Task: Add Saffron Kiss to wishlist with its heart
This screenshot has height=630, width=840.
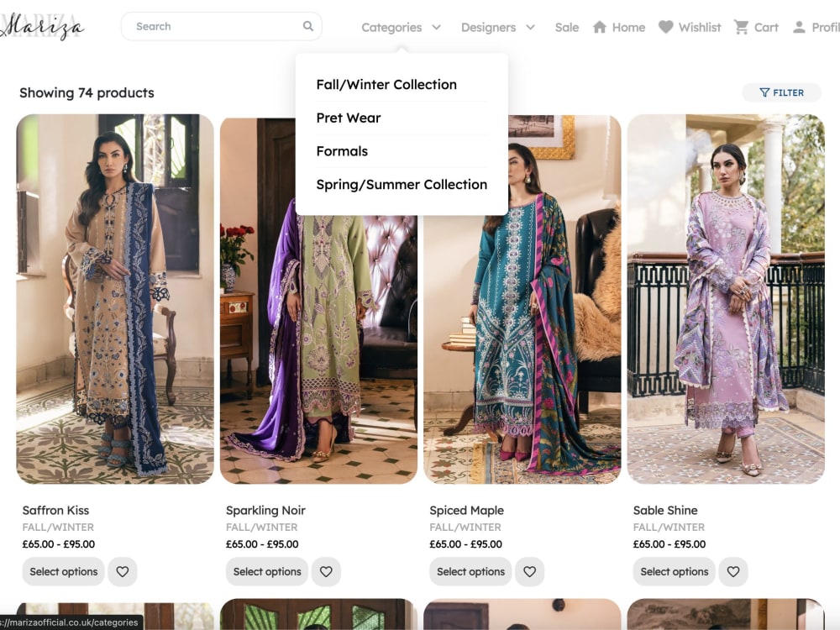Action: [123, 571]
